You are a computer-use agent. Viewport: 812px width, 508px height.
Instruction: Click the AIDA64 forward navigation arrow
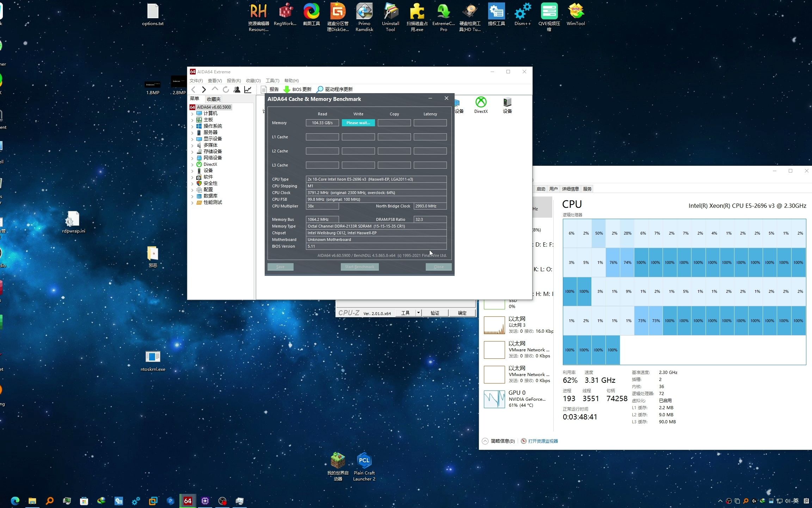point(204,90)
